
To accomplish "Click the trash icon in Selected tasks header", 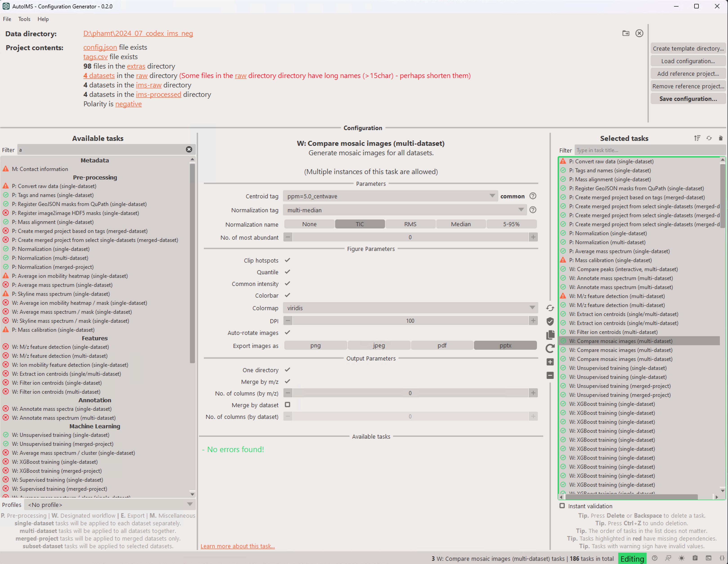I will coord(721,138).
